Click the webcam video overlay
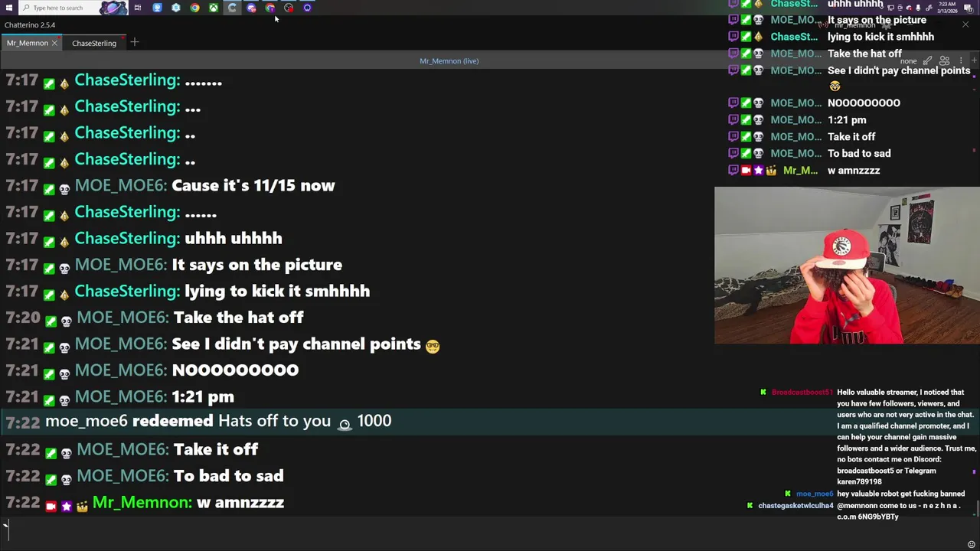 [x=847, y=266]
